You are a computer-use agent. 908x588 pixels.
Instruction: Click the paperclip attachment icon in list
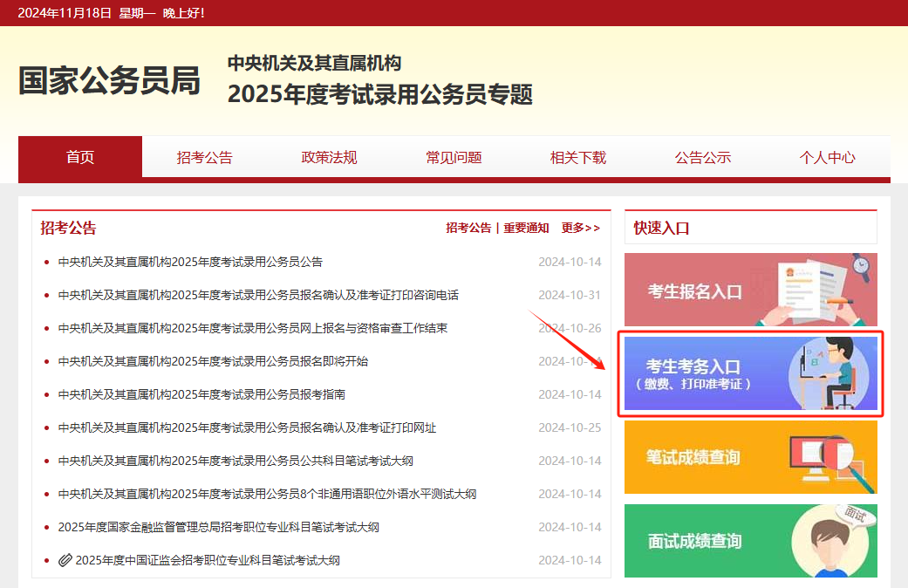(65, 560)
